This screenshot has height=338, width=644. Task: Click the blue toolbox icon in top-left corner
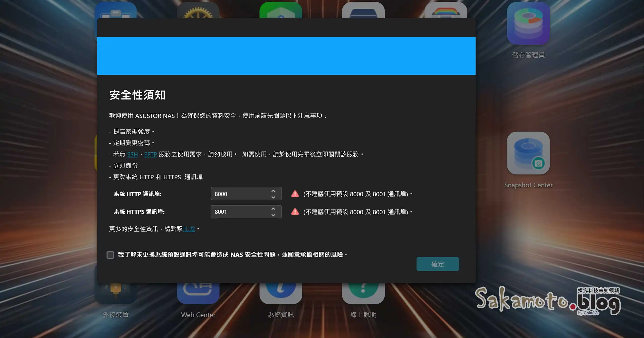pos(116,11)
